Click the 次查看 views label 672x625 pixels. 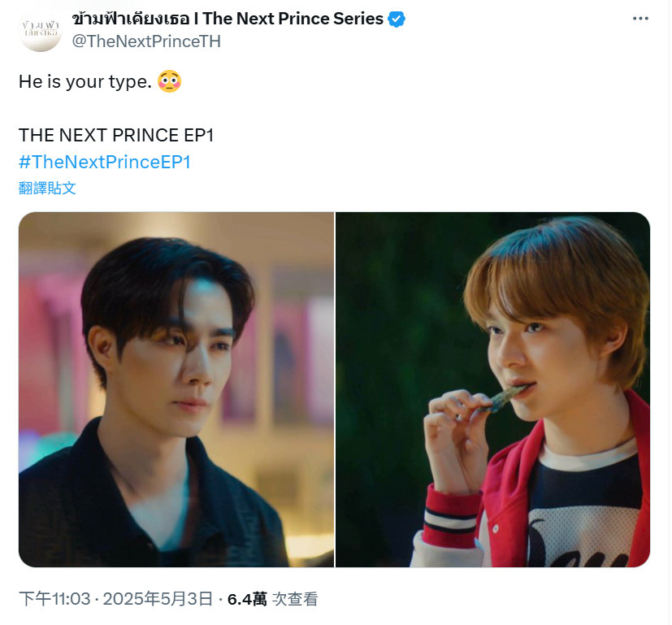point(295,599)
